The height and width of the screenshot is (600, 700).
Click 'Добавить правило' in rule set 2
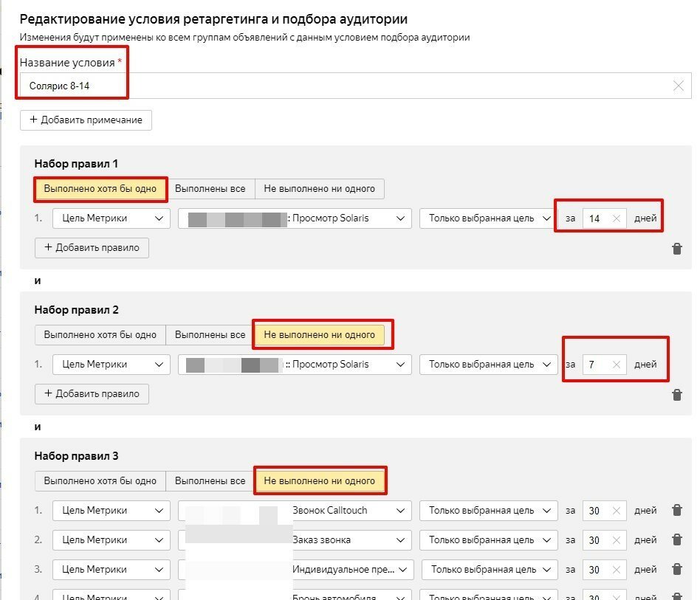click(92, 394)
